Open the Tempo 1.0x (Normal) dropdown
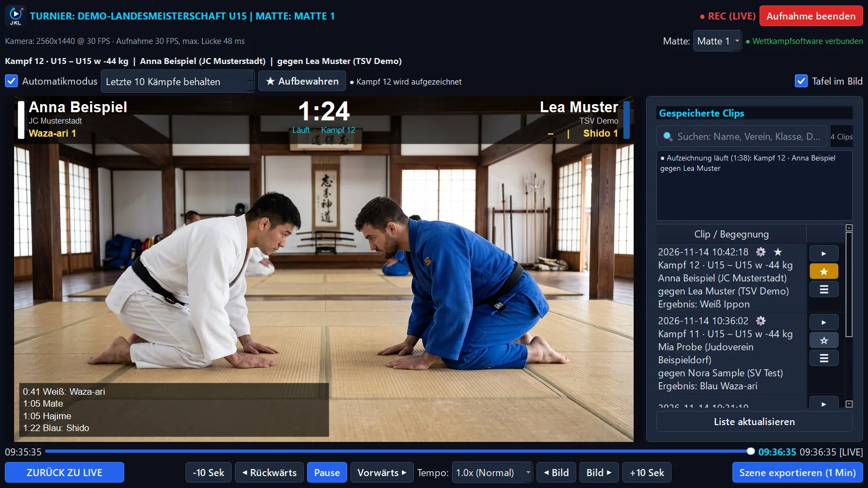The image size is (868, 488). (493, 473)
